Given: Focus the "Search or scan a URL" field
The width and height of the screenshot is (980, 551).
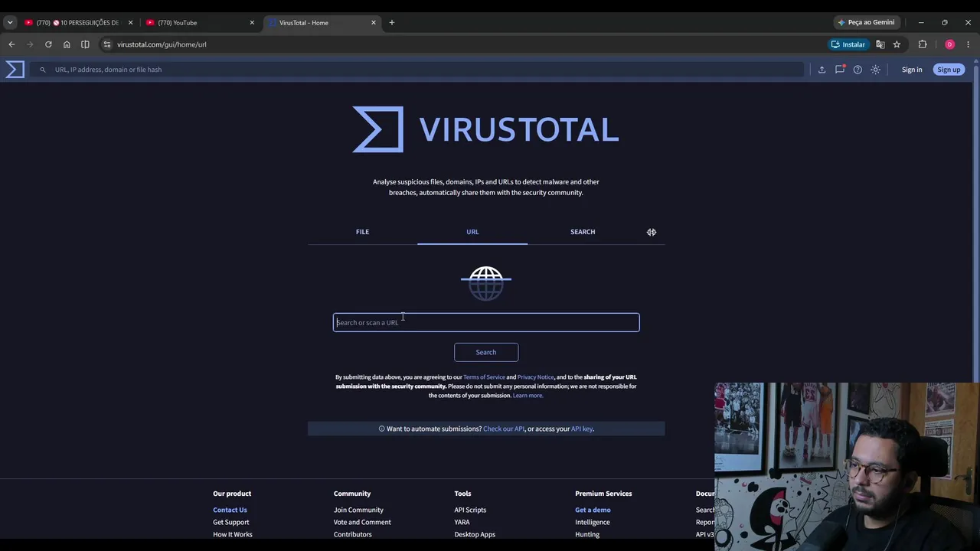Looking at the screenshot, I should pyautogui.click(x=486, y=322).
